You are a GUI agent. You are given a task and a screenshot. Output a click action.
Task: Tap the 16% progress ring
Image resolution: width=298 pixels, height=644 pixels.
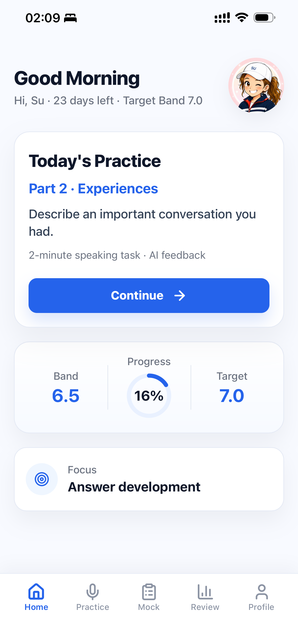pos(149,395)
